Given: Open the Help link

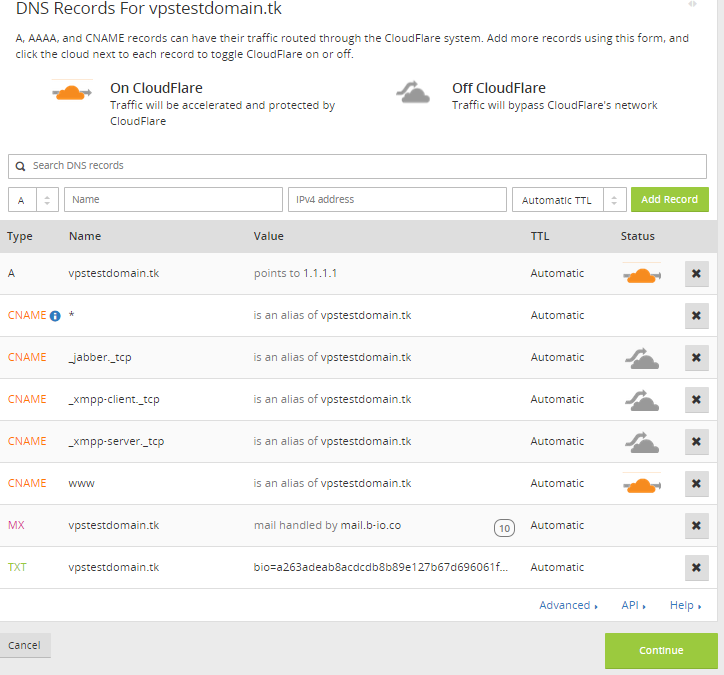Looking at the screenshot, I should point(685,605).
